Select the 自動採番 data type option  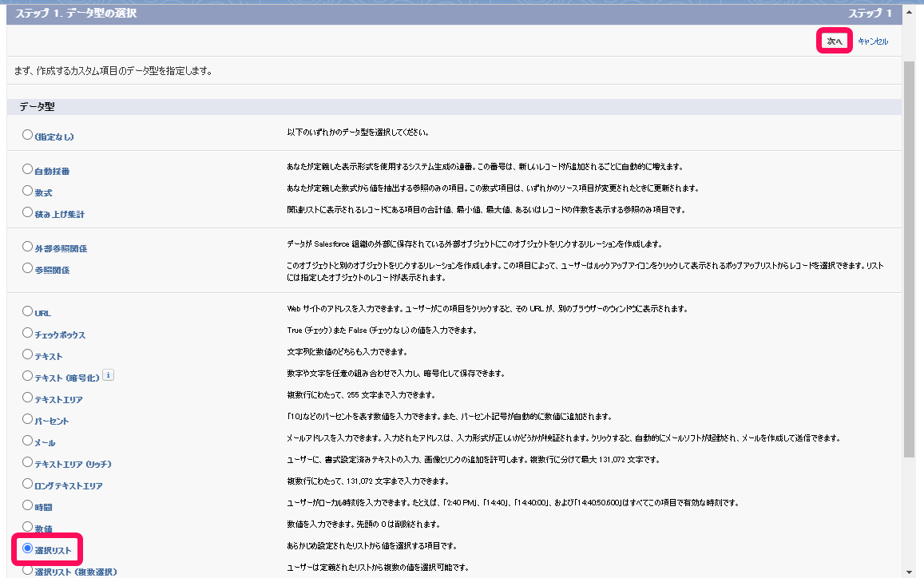[28, 169]
